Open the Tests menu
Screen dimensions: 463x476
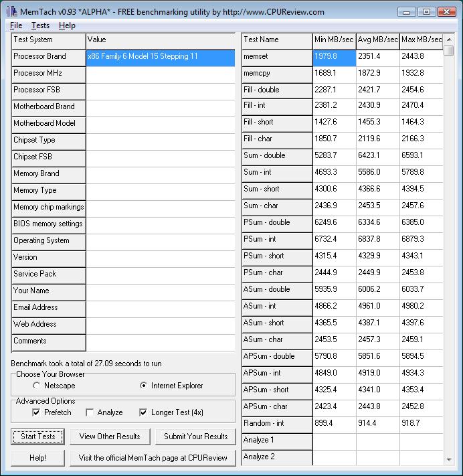point(40,25)
